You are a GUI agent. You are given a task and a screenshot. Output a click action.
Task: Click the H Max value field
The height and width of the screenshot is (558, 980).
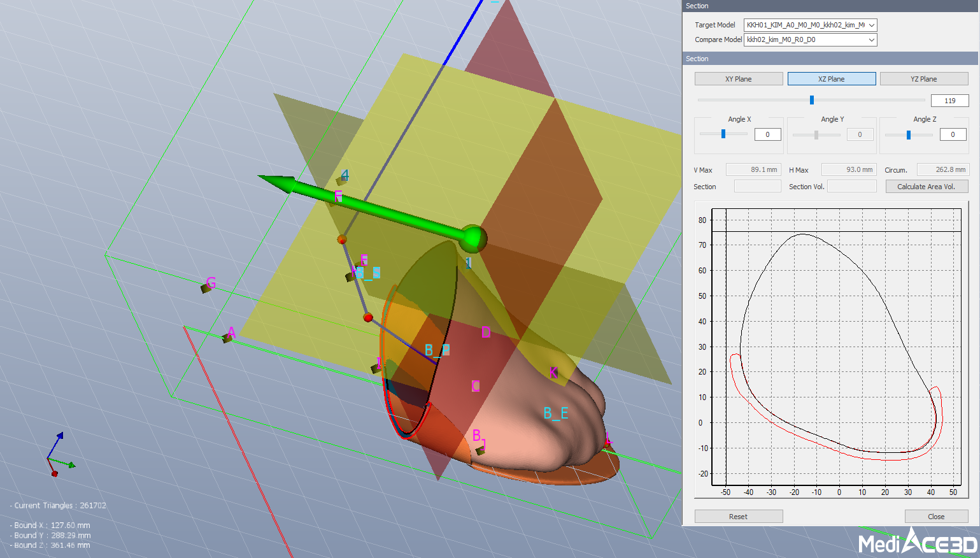[x=849, y=169]
